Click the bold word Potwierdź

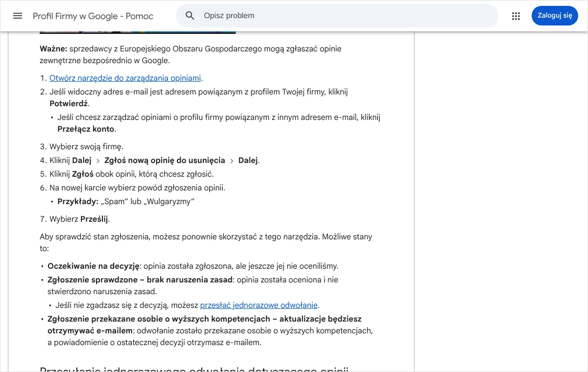pyautogui.click(x=69, y=104)
